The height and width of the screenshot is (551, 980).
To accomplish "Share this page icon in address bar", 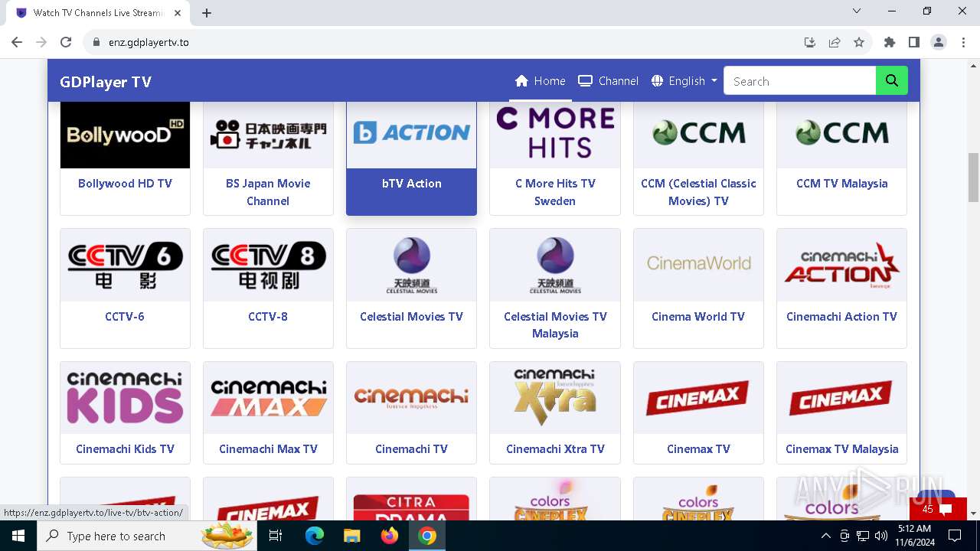I will (835, 42).
